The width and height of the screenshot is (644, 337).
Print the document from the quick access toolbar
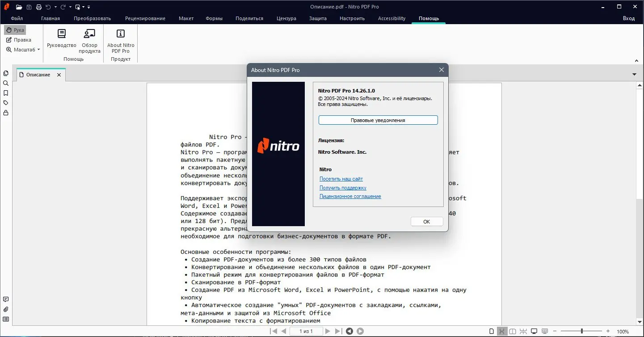(39, 7)
